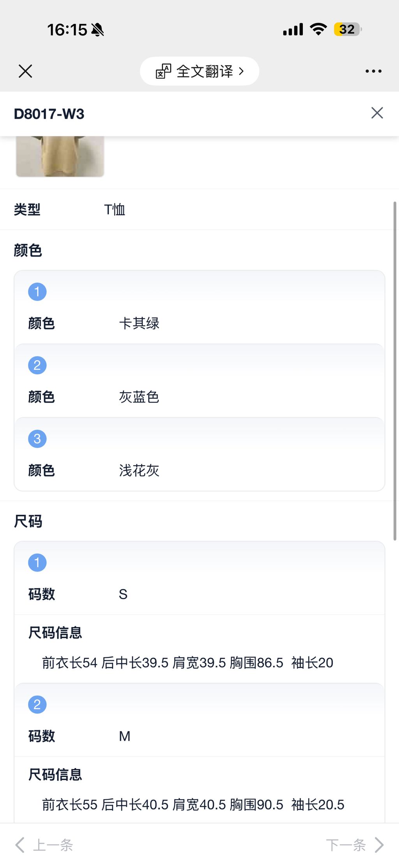The image size is (399, 868).
Task: Tap the size M value
Action: point(125,736)
